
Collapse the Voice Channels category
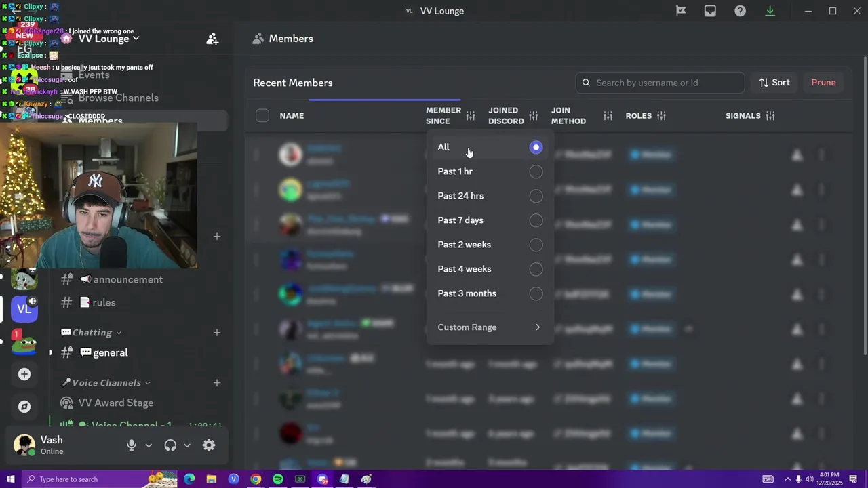click(106, 382)
